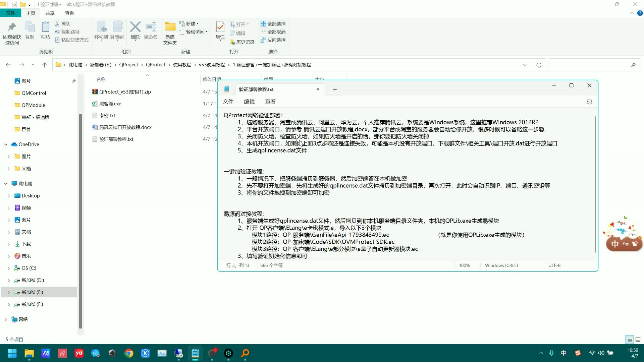
Task: Click the Pin to Quick Access icon
Action: pyautogui.click(x=12, y=27)
